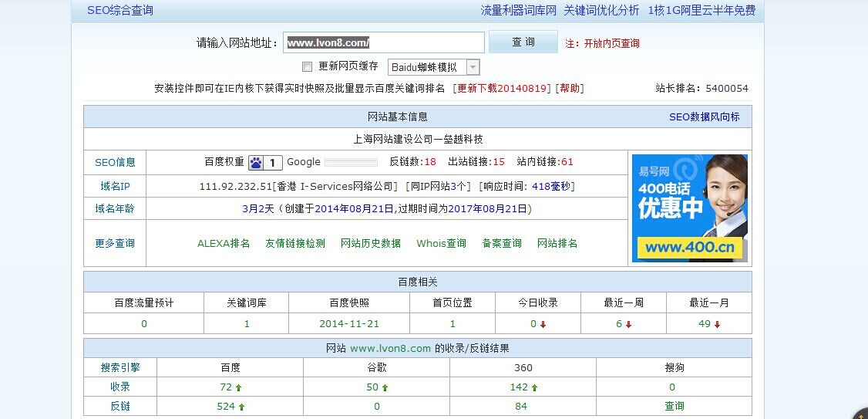The height and width of the screenshot is (419, 868).
Task: Click the 反链 row label
Action: pos(120,406)
